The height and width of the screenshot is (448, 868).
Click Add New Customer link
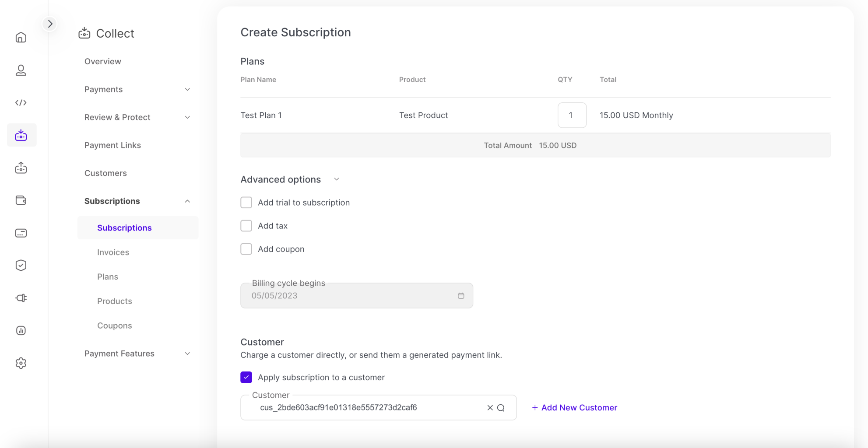coord(574,408)
